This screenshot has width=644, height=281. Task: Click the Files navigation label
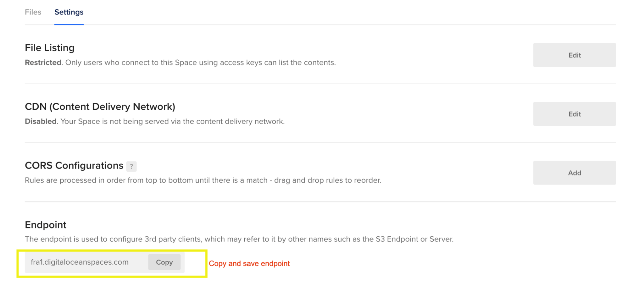[x=33, y=12]
